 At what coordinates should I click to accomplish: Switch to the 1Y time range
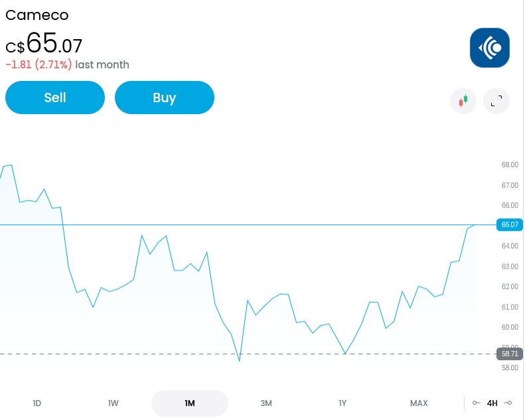click(342, 403)
